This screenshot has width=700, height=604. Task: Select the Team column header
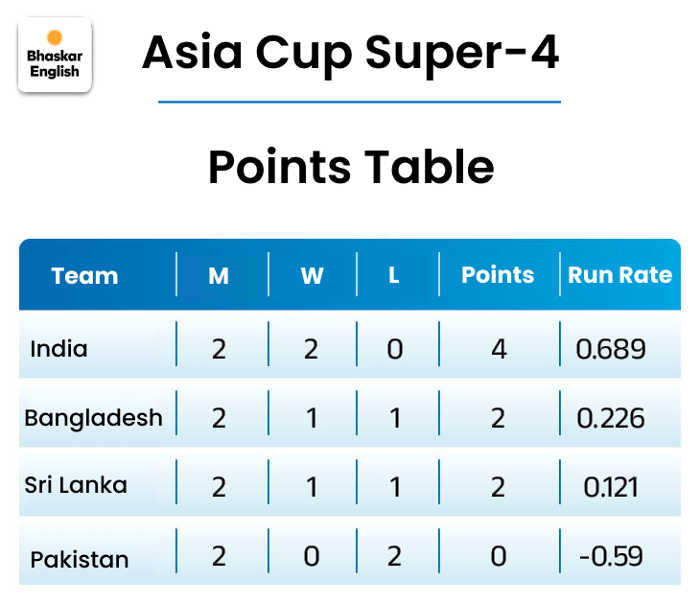pyautogui.click(x=84, y=276)
